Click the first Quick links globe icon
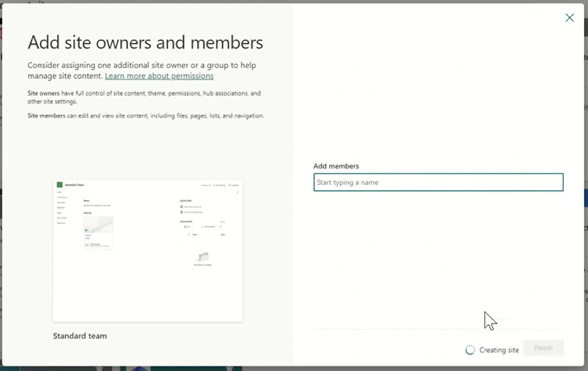The height and width of the screenshot is (371, 588). (x=181, y=207)
